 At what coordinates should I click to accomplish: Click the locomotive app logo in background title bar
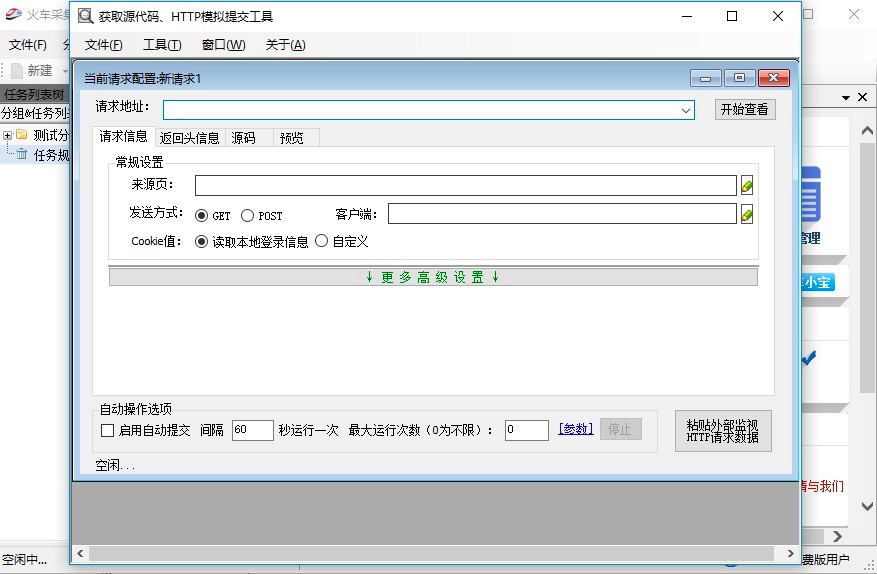13,15
